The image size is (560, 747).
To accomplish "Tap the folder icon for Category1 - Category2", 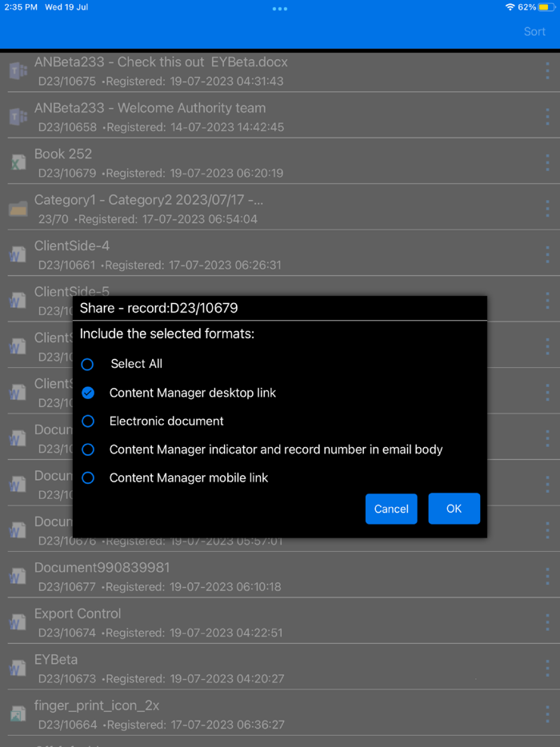I will tap(18, 208).
